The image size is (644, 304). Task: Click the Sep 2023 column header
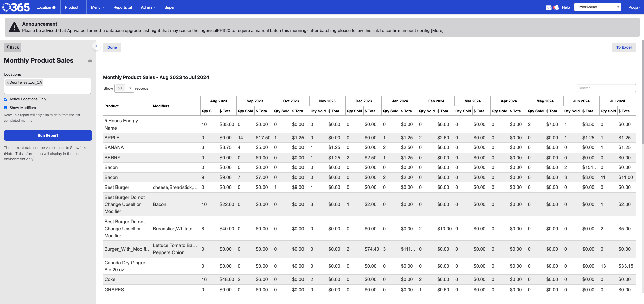pos(255,101)
